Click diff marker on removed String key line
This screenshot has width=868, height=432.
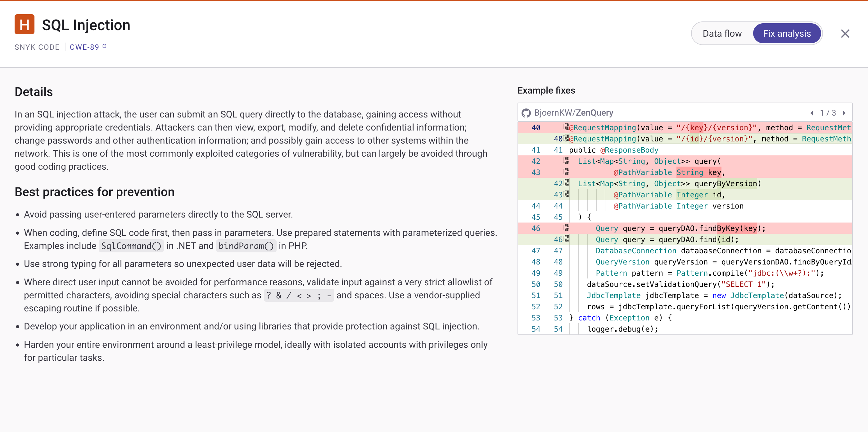pos(567,172)
